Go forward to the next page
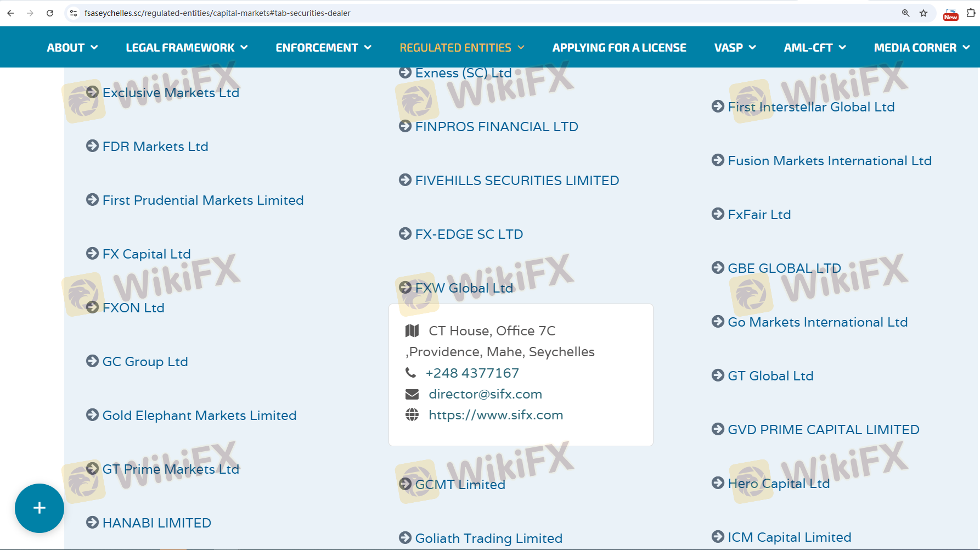 (x=30, y=13)
